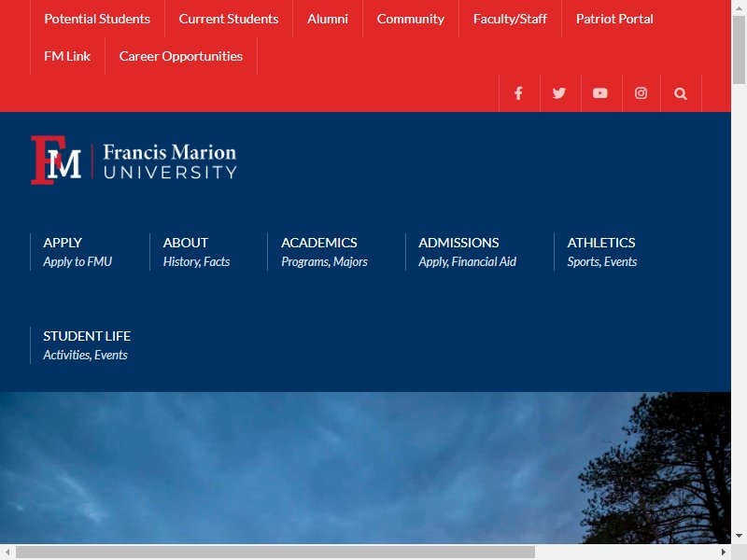Click the vertical scrollbar down arrow
This screenshot has width=747, height=560.
739,536
